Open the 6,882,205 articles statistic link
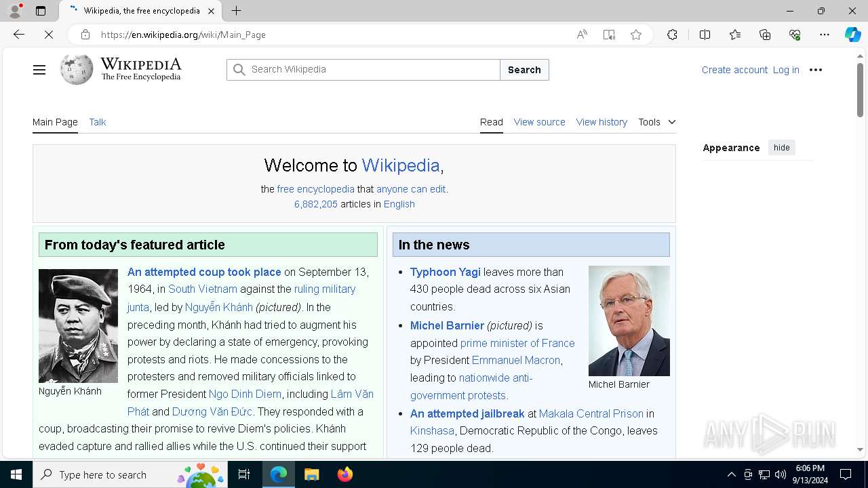 pos(315,204)
